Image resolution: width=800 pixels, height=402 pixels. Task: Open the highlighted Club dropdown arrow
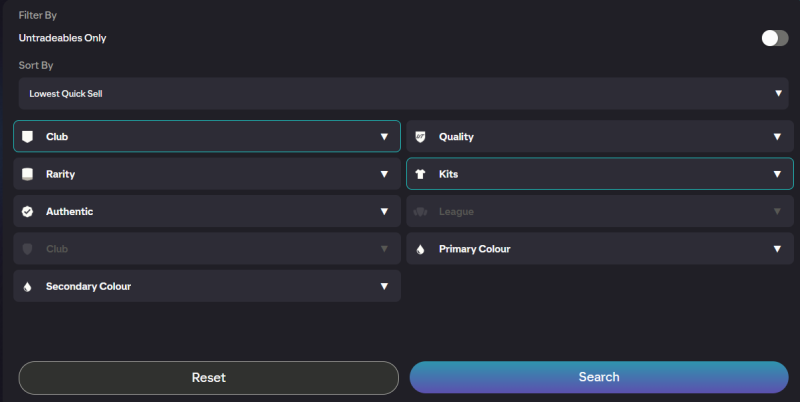384,137
